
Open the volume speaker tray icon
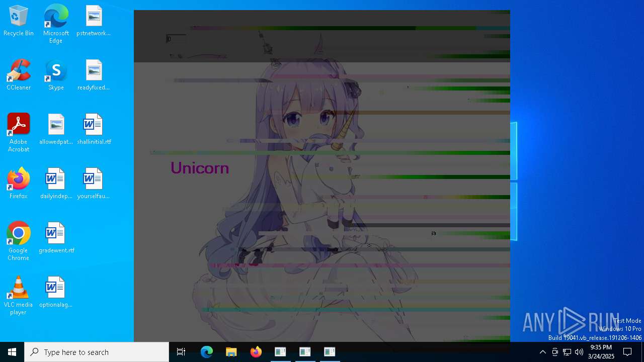tap(579, 352)
